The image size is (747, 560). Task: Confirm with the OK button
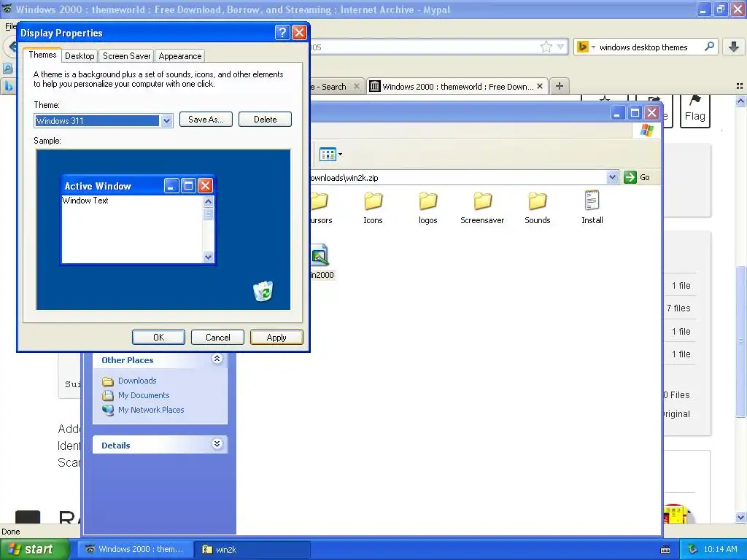coord(158,337)
